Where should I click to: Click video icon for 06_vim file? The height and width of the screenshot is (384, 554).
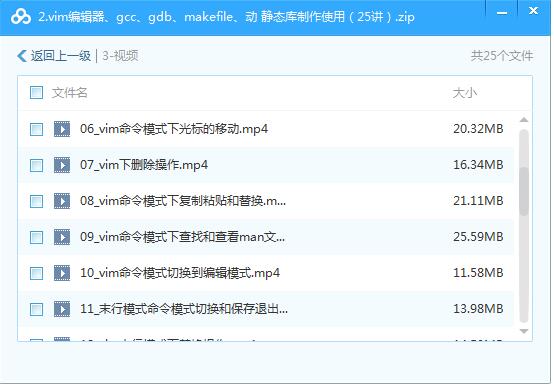(62, 129)
